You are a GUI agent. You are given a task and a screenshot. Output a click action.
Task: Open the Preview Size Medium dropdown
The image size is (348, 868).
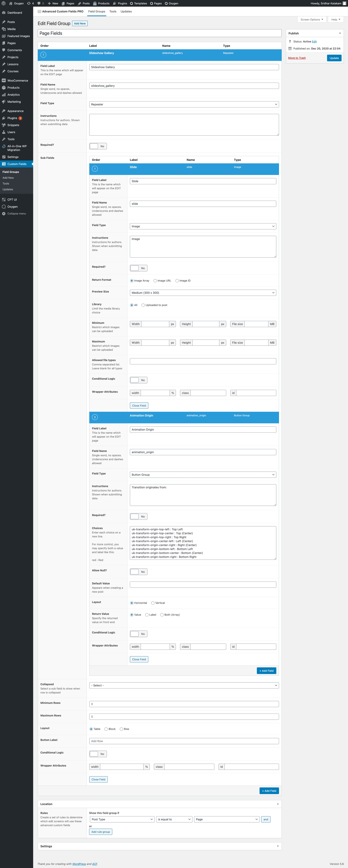203,293
